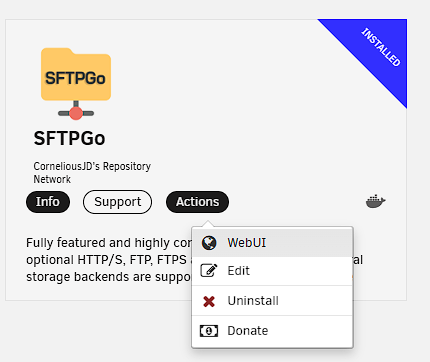The width and height of the screenshot is (430, 362).
Task: Choose Donate in the actions menu
Action: coord(272,331)
